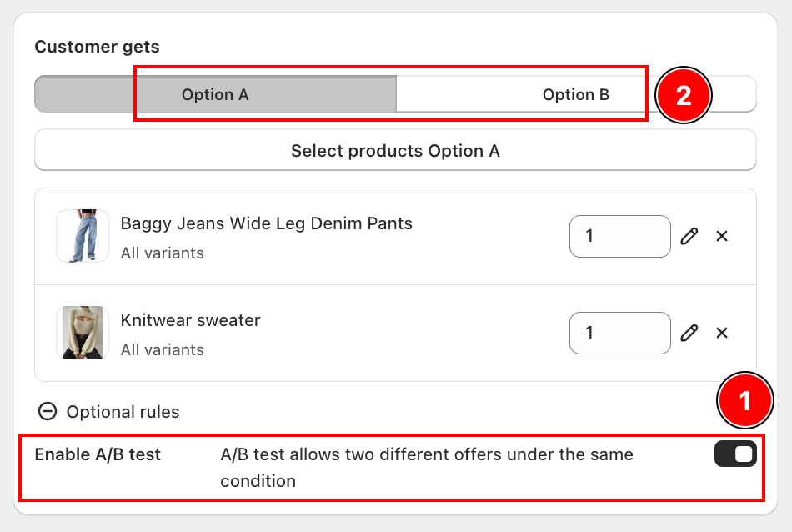792x532 pixels.
Task: Toggle the Enable A/B test switch
Action: pos(735,454)
